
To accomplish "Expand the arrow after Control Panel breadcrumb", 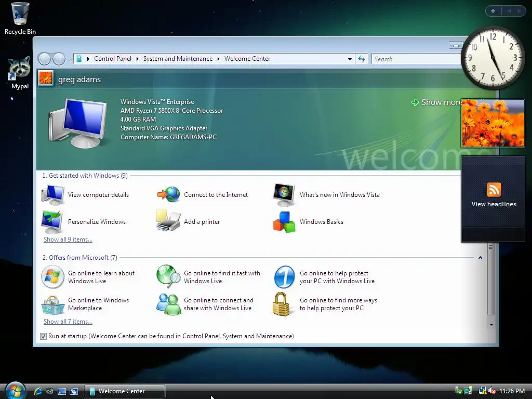I will pos(137,59).
